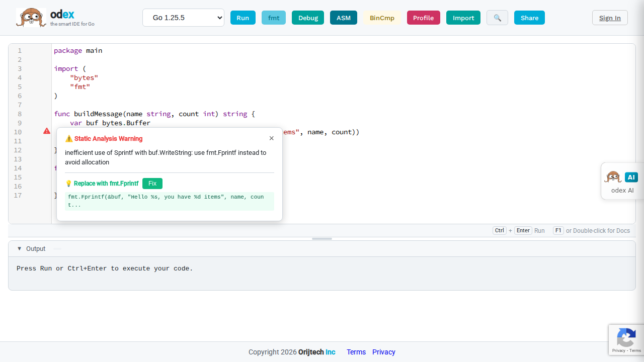Run the Go program
644x362 pixels.
coord(243,18)
